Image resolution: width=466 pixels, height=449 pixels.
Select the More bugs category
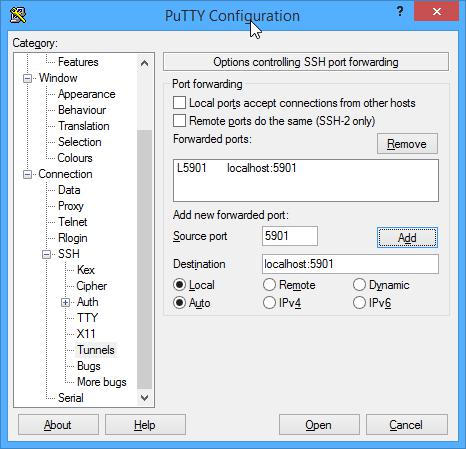pos(102,382)
